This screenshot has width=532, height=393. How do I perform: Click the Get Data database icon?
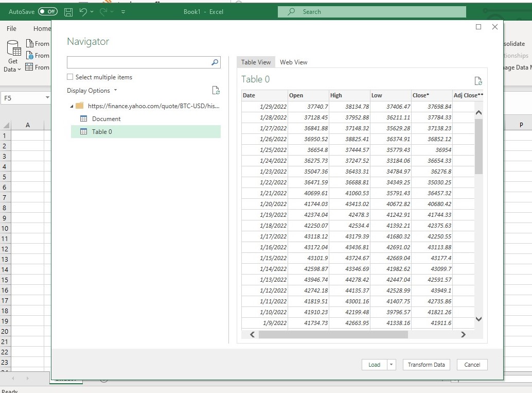click(14, 48)
